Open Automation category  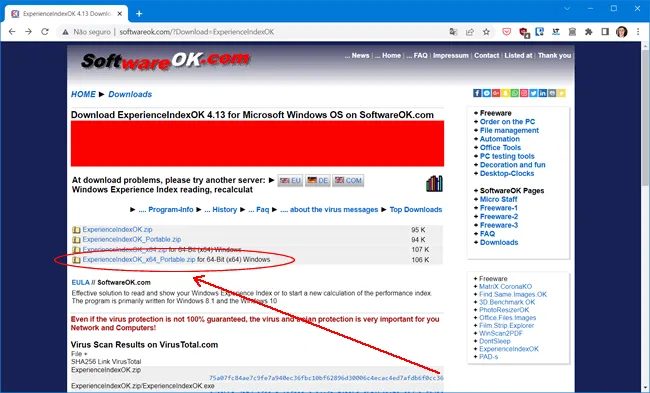[x=500, y=139]
